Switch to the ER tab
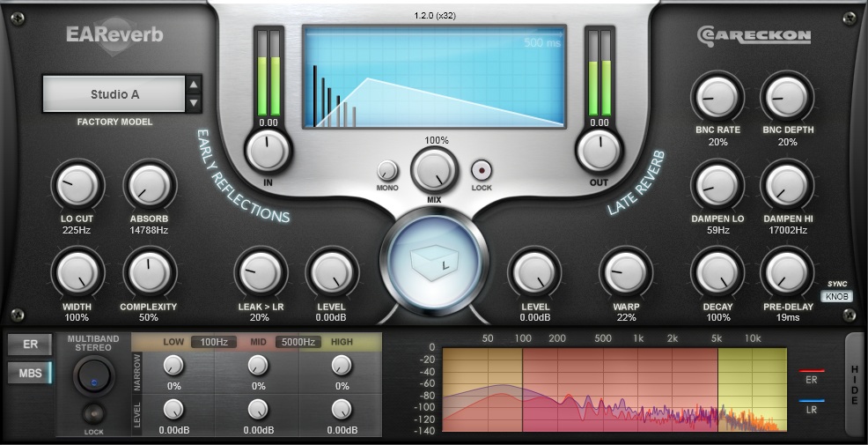868x445 pixels. (x=30, y=345)
